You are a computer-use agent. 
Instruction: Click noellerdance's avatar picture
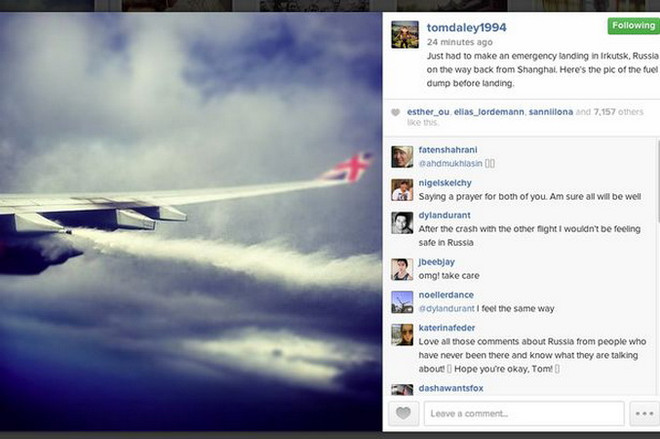pos(402,302)
